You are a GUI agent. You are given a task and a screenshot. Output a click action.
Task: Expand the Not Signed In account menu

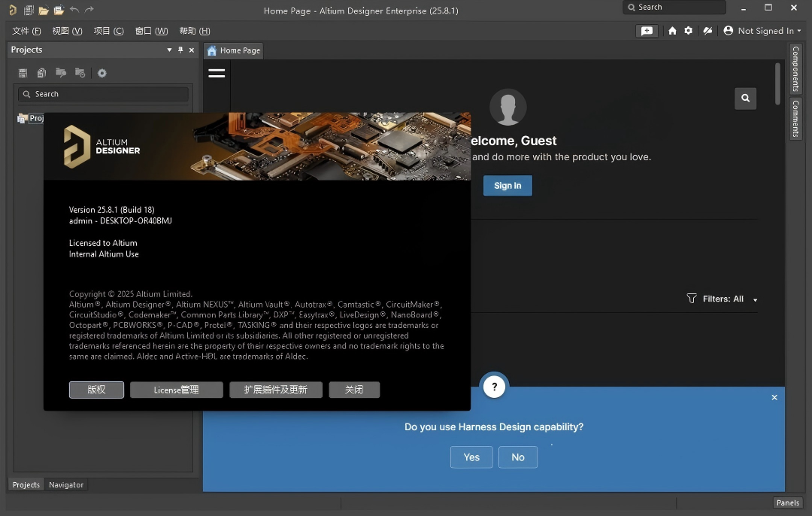pos(762,31)
